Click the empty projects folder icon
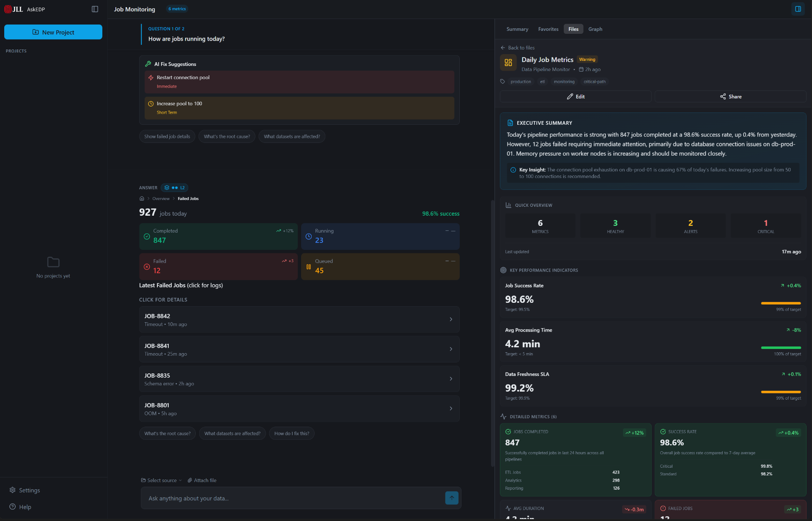The width and height of the screenshot is (812, 521). pos(53,262)
